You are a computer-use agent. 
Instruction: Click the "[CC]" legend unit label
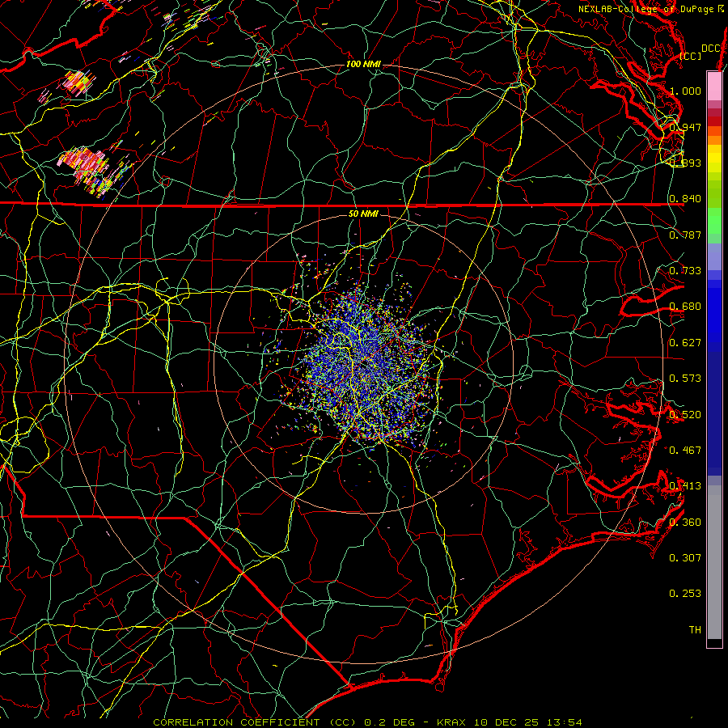pyautogui.click(x=691, y=56)
